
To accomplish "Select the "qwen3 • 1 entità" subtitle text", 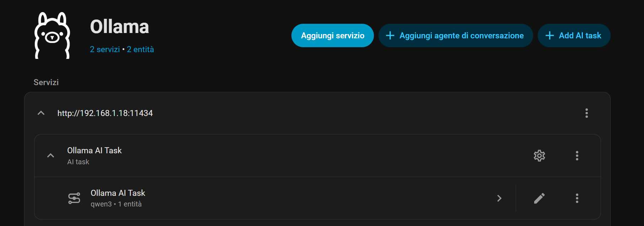I will (x=116, y=204).
